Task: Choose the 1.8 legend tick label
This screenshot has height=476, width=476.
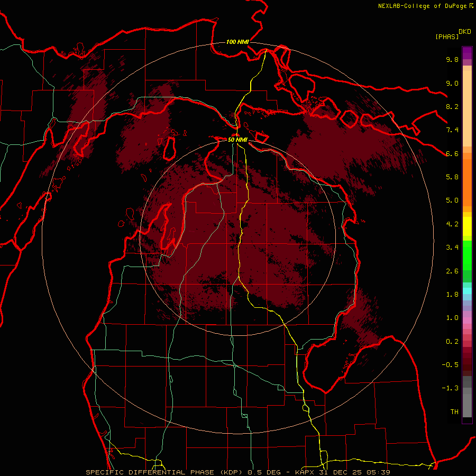Action: point(452,295)
